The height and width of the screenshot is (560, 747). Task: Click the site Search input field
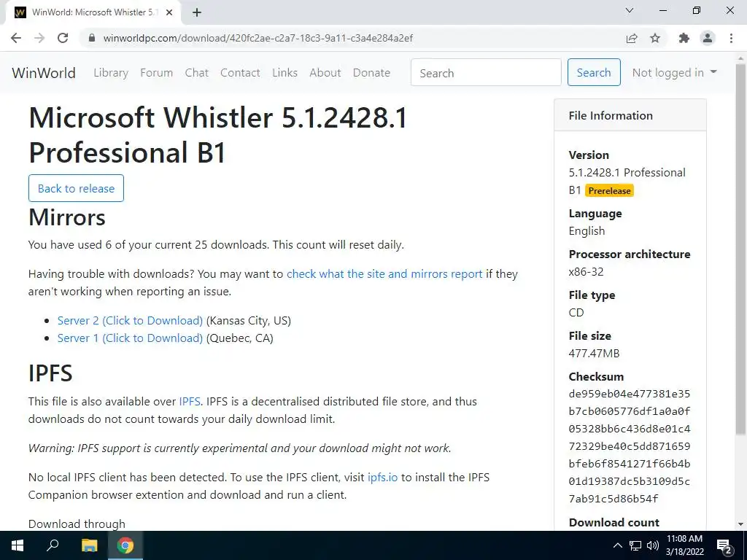486,72
